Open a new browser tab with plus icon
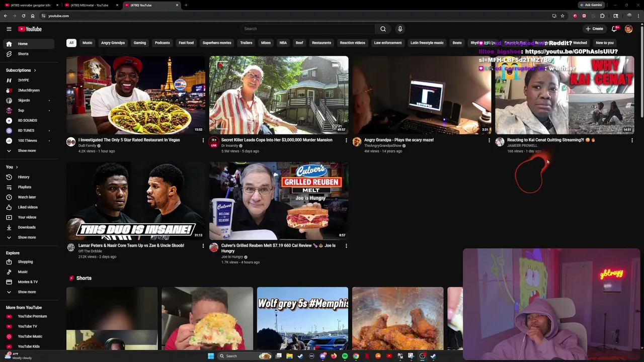Viewport: 644px width, 362px height. click(x=186, y=5)
